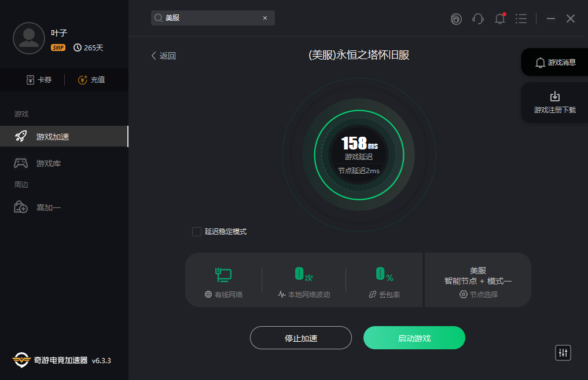Open 喜加一 free games section
The width and height of the screenshot is (588, 380).
pos(38,207)
